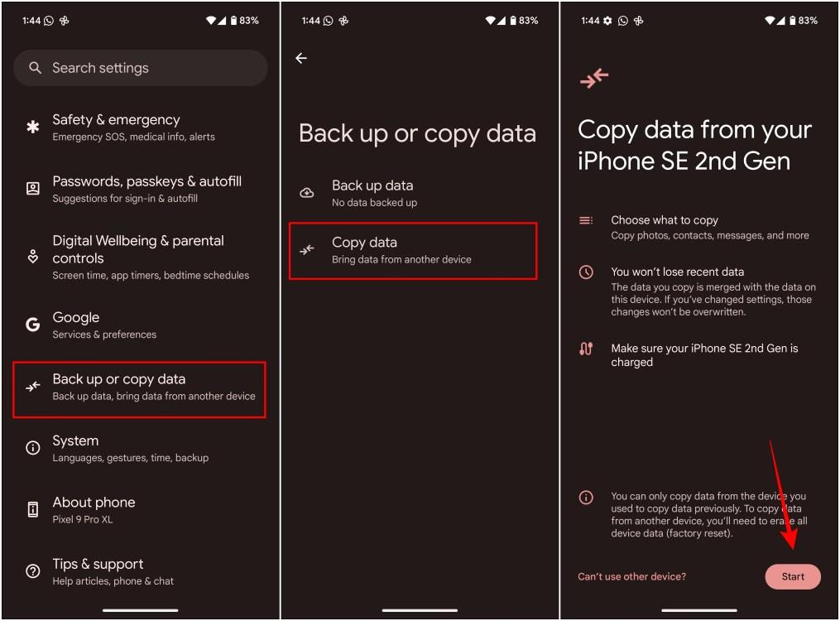Click the Search settings field

point(141,68)
